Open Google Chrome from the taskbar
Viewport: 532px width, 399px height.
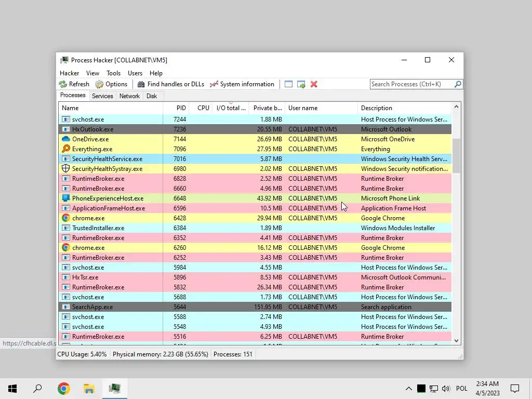click(64, 389)
